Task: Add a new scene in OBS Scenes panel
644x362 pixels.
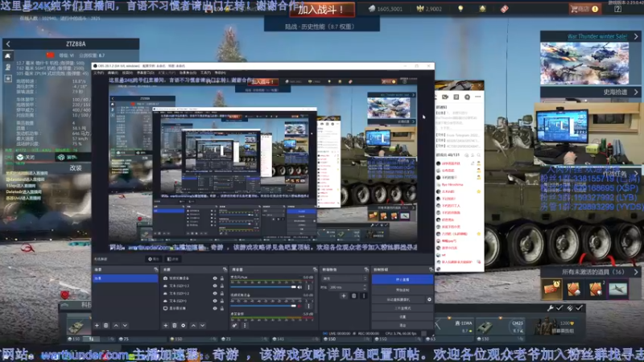Action: (x=97, y=326)
